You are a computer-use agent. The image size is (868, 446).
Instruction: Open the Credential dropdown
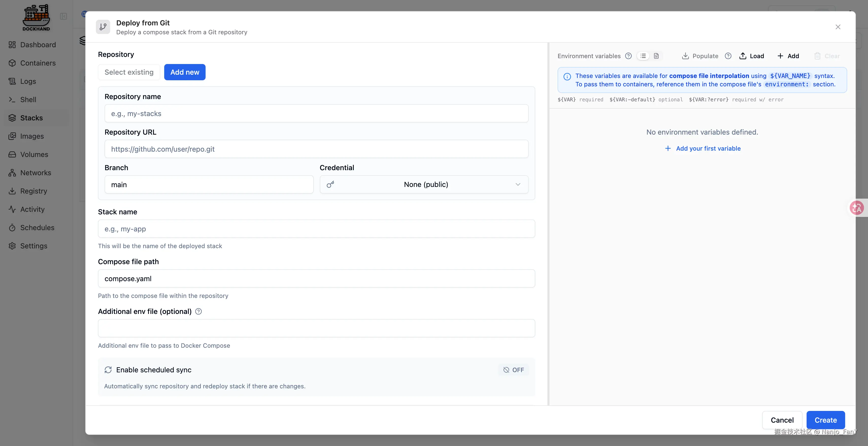[424, 184]
